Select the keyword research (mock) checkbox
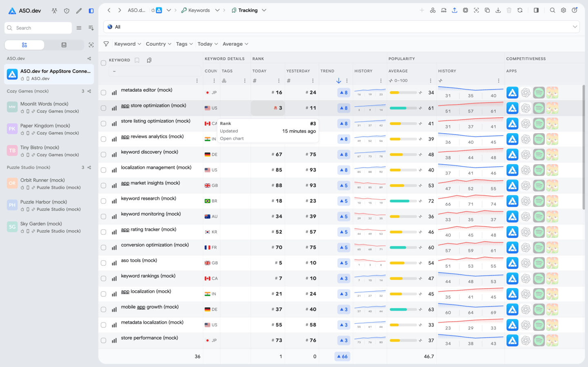Screen dimensions: 588x367 (x=103, y=201)
